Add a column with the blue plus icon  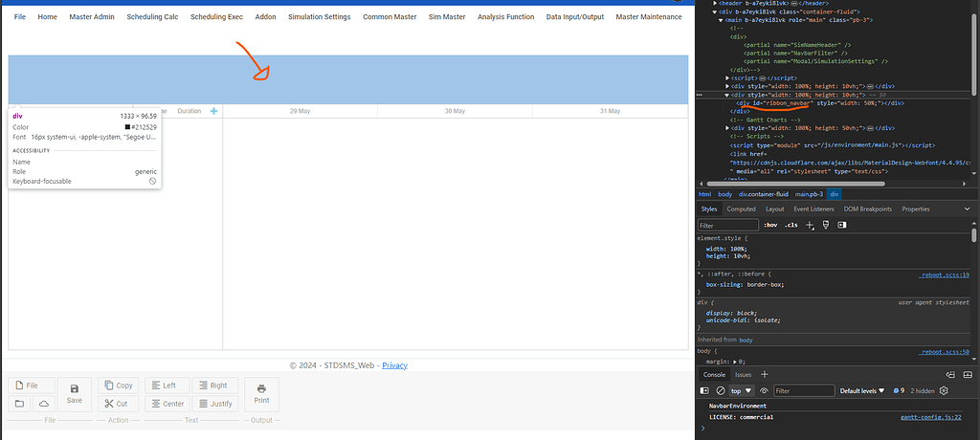[x=213, y=111]
